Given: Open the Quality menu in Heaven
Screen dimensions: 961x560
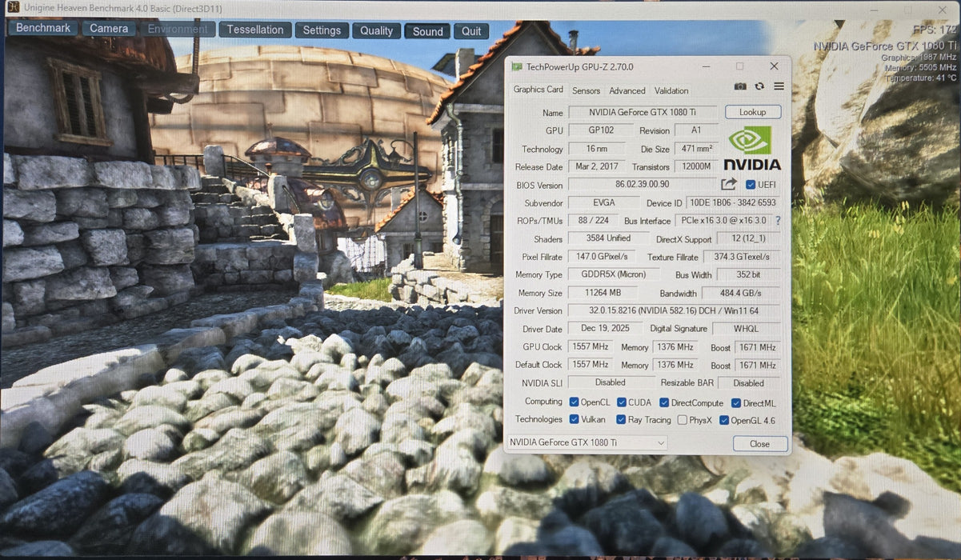Looking at the screenshot, I should [x=376, y=31].
